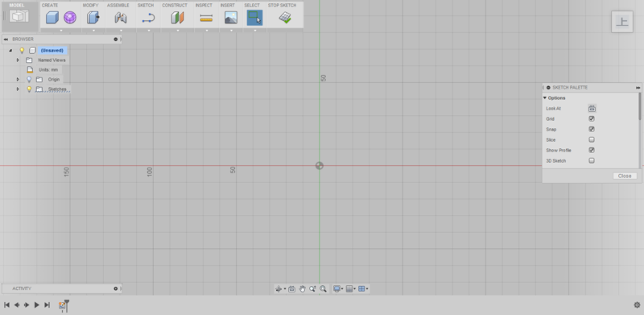Collapse the Browser panel with double arrows
644x315 pixels.
click(x=6, y=39)
